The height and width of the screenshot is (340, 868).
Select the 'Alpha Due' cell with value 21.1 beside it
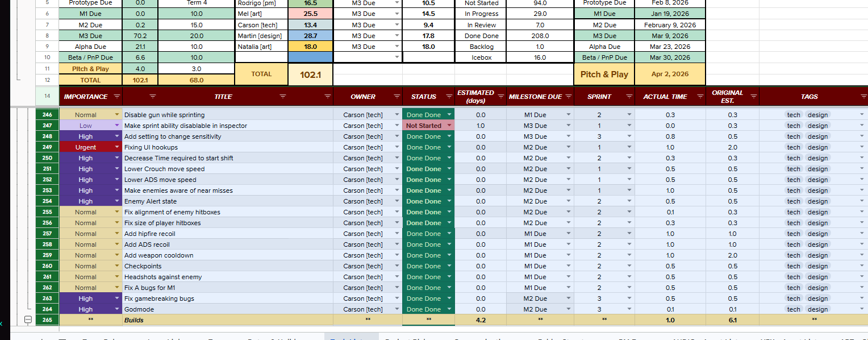pyautogui.click(x=90, y=47)
